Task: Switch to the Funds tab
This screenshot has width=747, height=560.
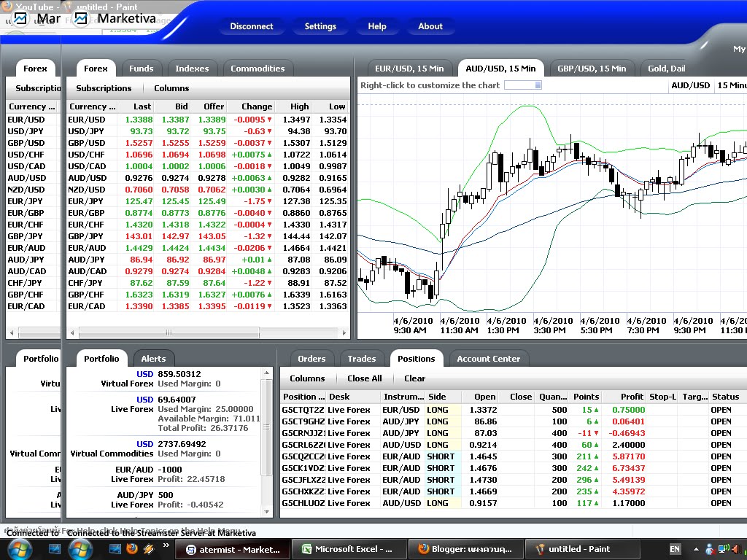Action: tap(141, 69)
